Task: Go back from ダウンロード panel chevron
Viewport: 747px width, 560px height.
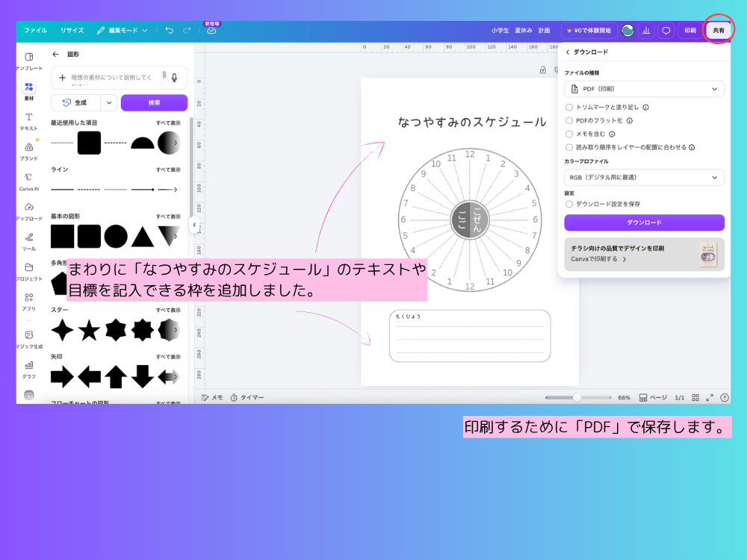Action: click(x=568, y=52)
